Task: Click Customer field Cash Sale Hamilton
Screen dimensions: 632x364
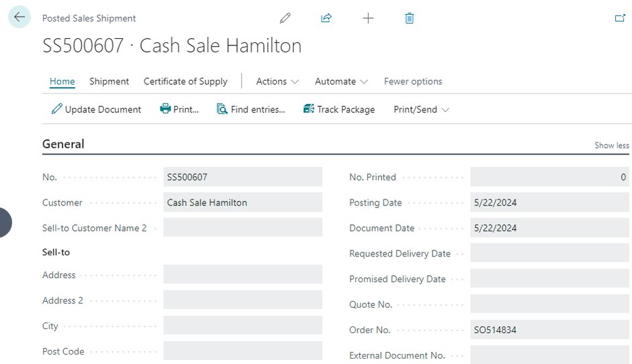Action: click(x=242, y=202)
